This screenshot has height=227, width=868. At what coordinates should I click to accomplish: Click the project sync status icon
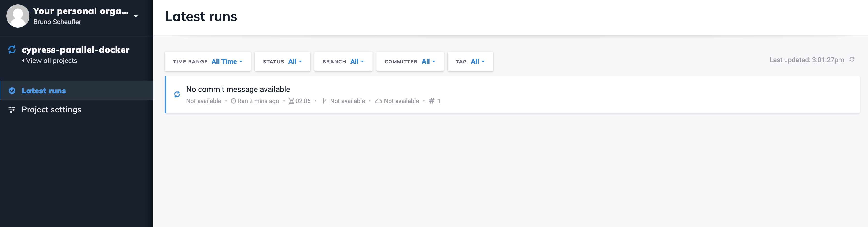tap(12, 50)
